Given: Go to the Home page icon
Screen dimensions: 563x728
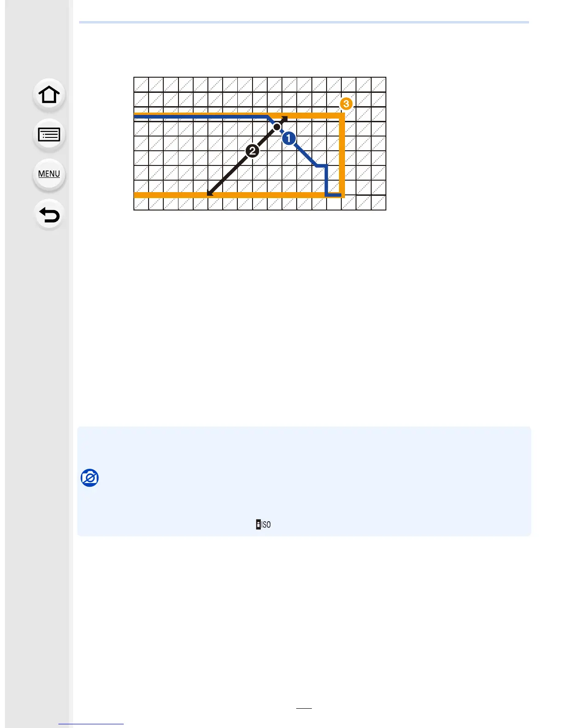Looking at the screenshot, I should tap(49, 95).
